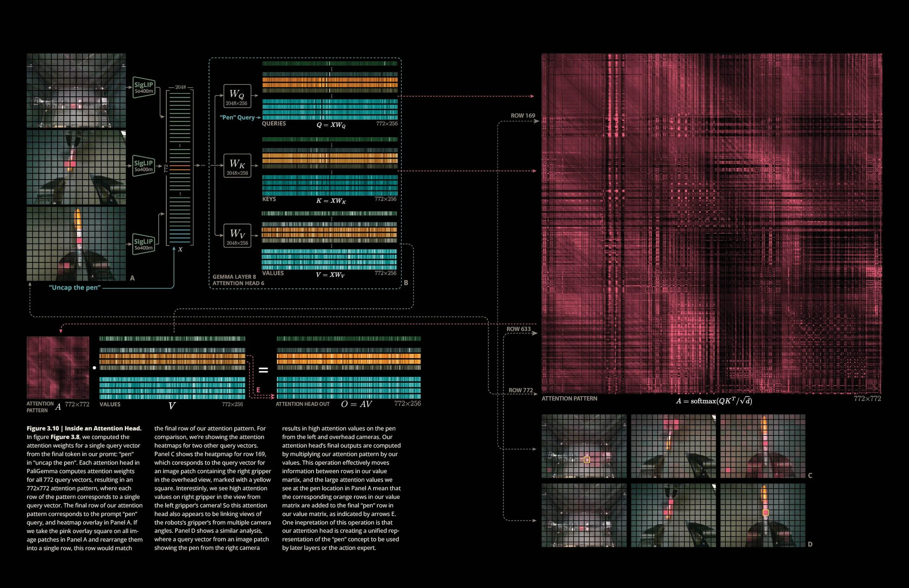Open the Panel C overhead view thumbnail
Image resolution: width=909 pixels, height=588 pixels.
point(584,446)
